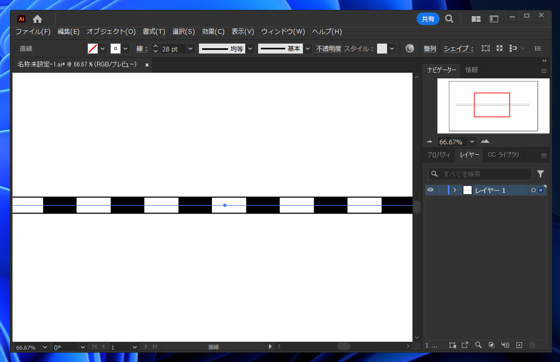Click the make/release clipping mask icon
The width and height of the screenshot is (560, 362).
coord(491,345)
